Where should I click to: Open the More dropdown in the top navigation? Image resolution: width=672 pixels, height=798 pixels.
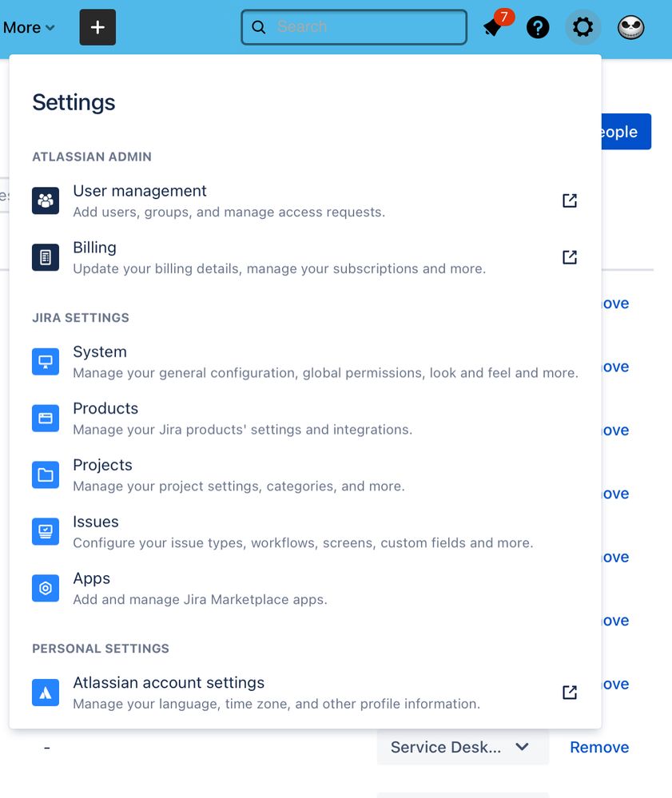[29, 27]
